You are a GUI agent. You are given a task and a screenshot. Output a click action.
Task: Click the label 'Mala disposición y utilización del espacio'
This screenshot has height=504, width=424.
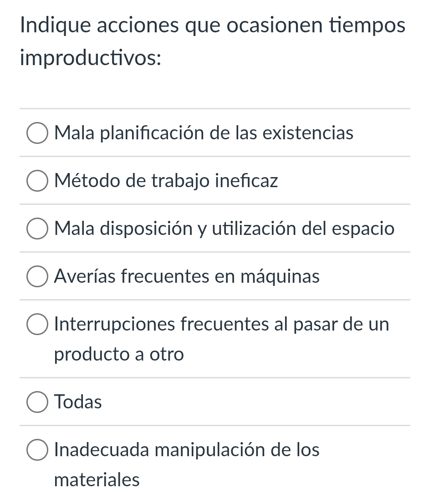tap(224, 228)
